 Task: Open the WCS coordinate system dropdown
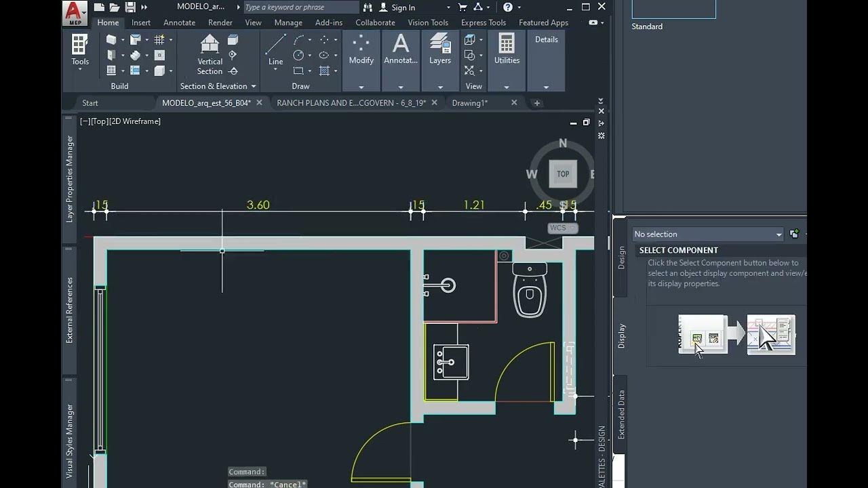563,228
